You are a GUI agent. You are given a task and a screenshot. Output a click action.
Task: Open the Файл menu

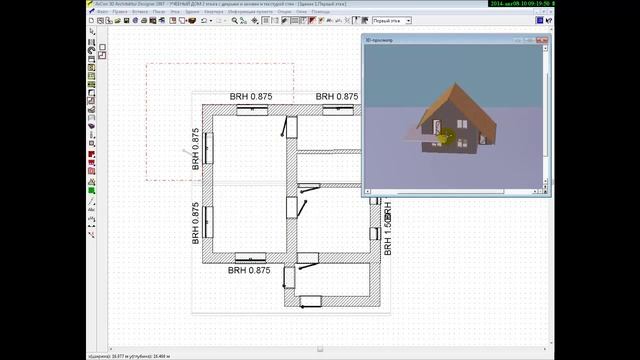click(x=102, y=12)
